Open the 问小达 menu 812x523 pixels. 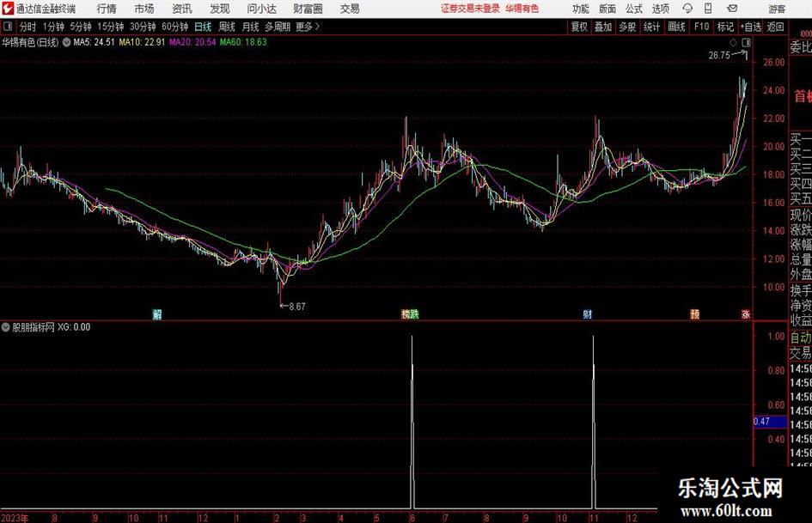click(x=261, y=9)
